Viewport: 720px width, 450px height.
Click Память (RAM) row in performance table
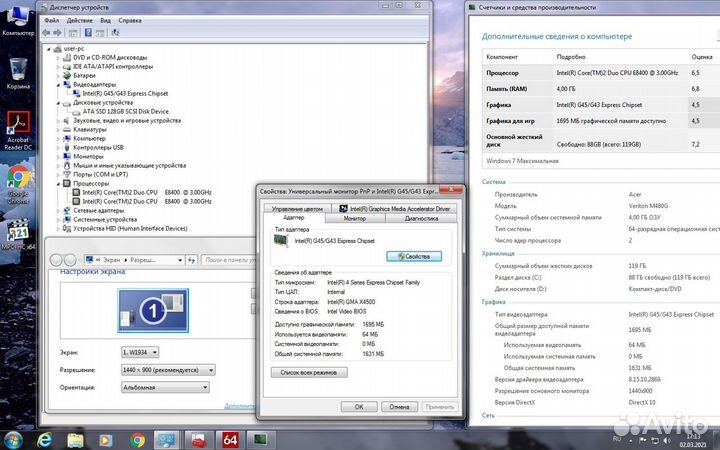pos(602,89)
